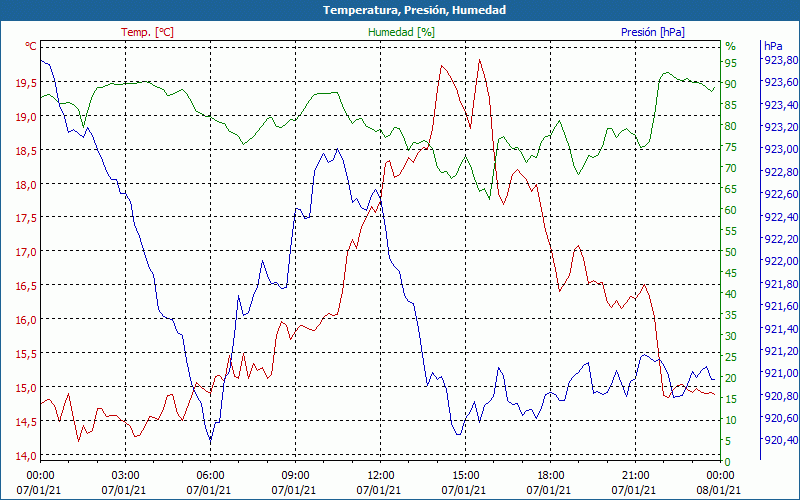The width and height of the screenshot is (800, 500).
Task: Click the 18,0 temperature axis value
Action: pyautogui.click(x=27, y=185)
